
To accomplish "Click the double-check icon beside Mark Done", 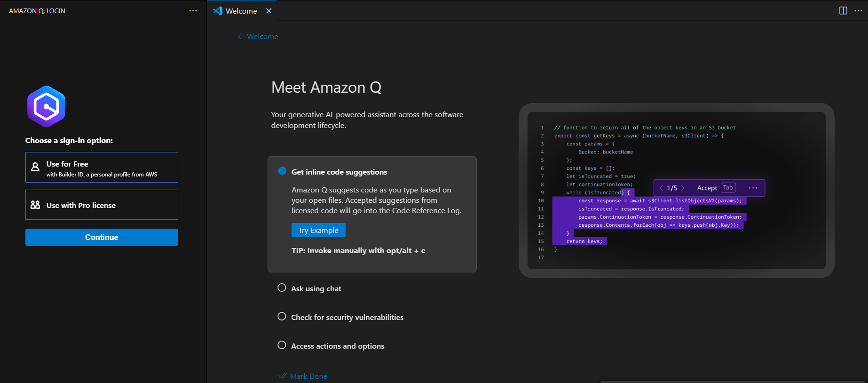I will click(x=283, y=375).
